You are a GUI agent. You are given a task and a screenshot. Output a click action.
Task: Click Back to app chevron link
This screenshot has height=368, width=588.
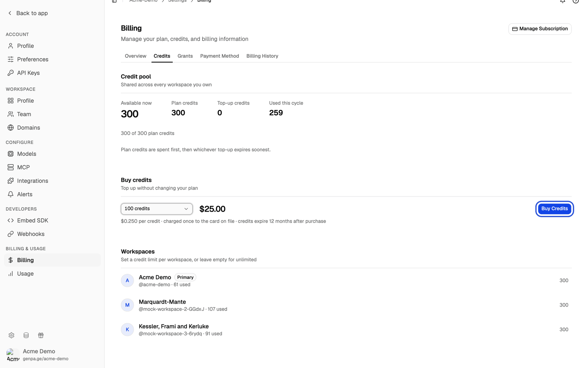28,13
